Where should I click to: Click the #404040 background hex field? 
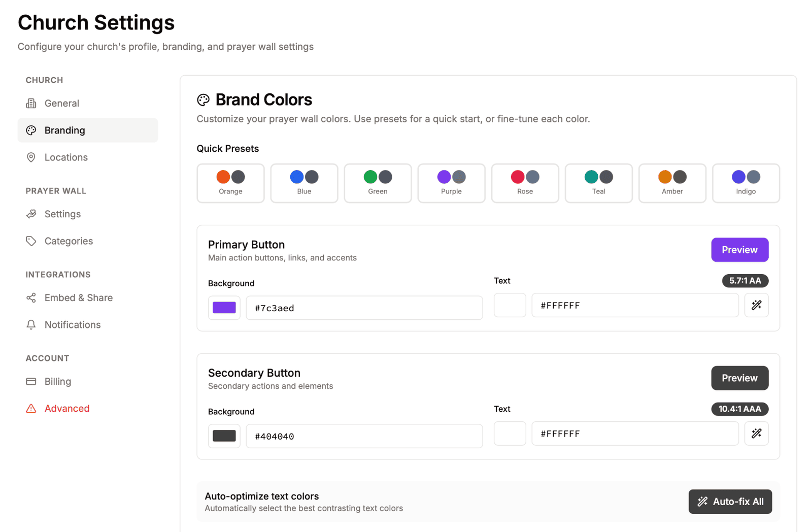point(364,436)
